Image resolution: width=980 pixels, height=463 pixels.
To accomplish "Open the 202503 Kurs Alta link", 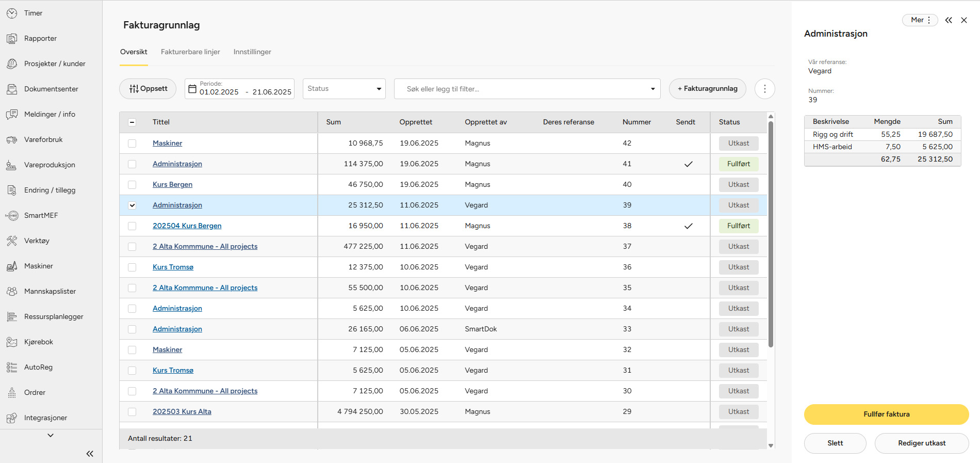I will pos(182,411).
